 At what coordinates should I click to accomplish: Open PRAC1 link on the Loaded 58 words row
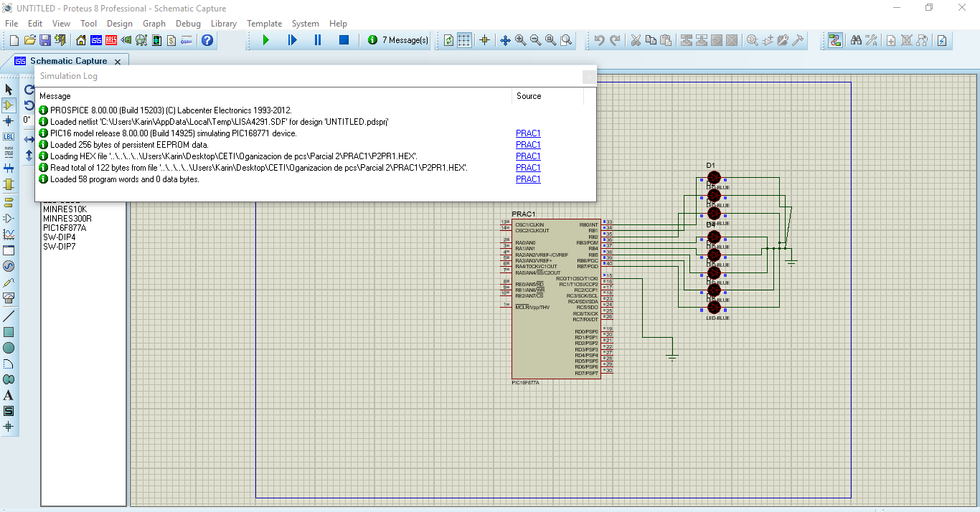pos(528,179)
